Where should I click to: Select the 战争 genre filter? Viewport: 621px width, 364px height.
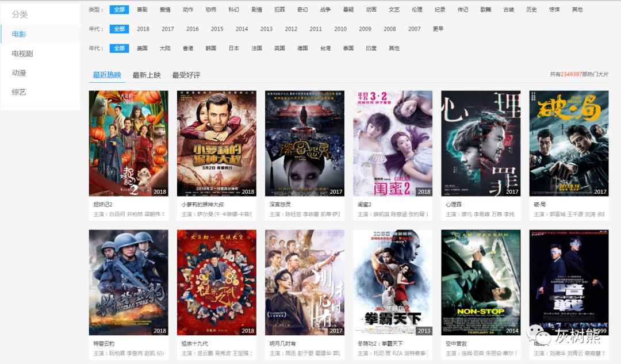tap(325, 10)
